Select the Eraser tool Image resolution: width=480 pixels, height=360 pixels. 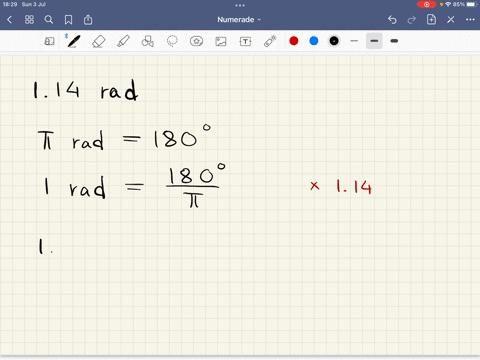pos(98,41)
